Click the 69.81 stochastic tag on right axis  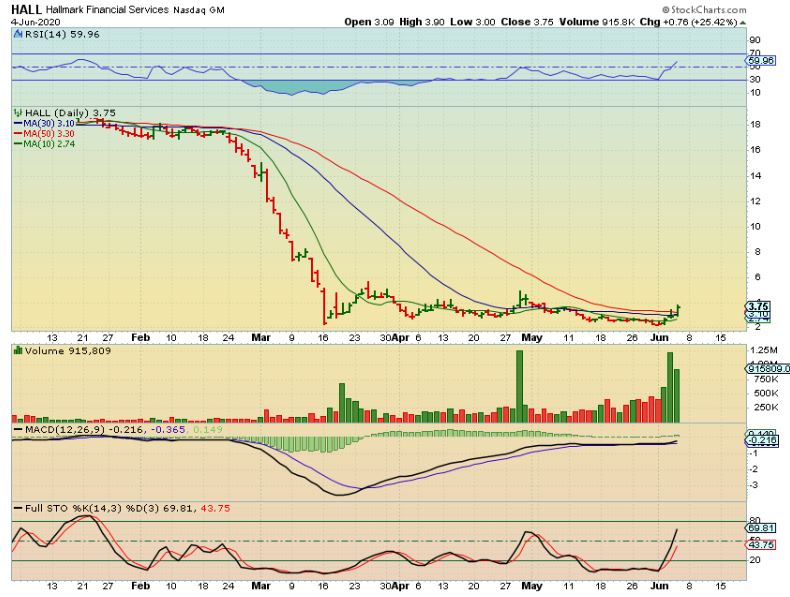[761, 528]
